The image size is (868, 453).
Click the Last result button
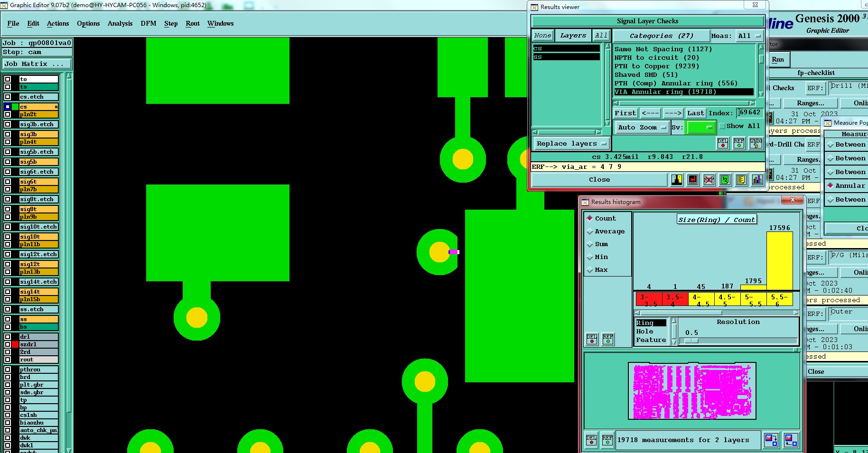point(695,113)
